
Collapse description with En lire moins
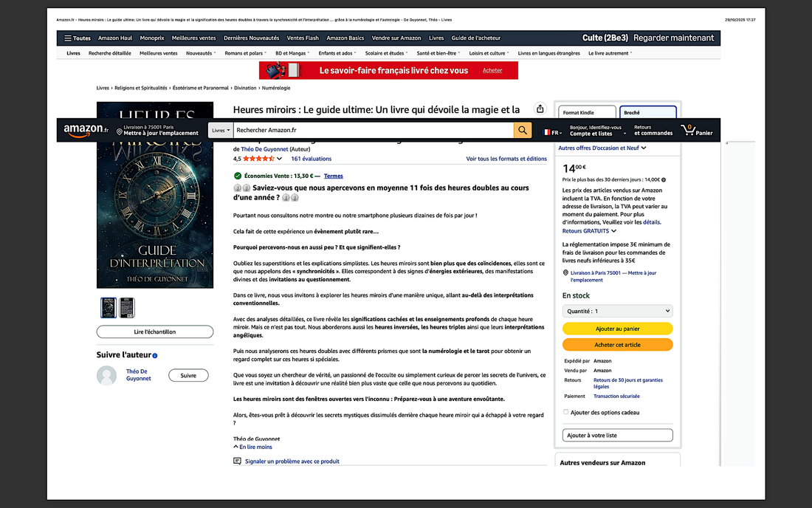253,447
